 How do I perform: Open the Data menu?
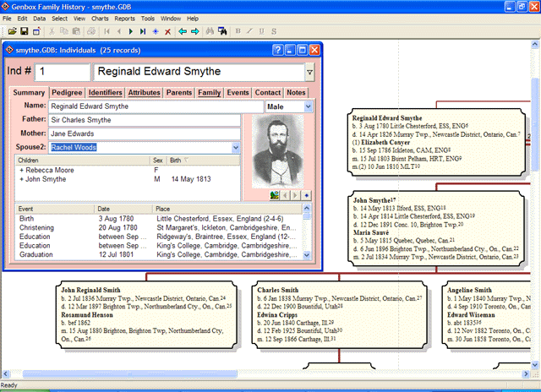pos(40,19)
